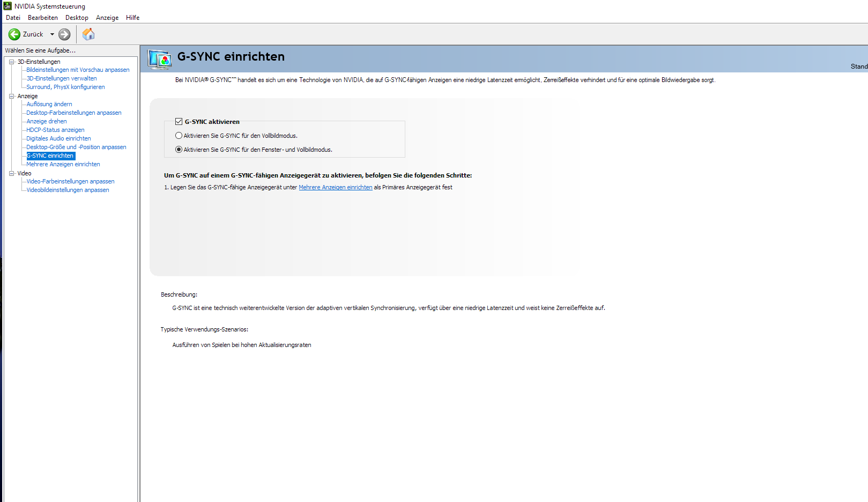The image size is (868, 502).
Task: Click the Beschreibung label
Action: [x=179, y=294]
